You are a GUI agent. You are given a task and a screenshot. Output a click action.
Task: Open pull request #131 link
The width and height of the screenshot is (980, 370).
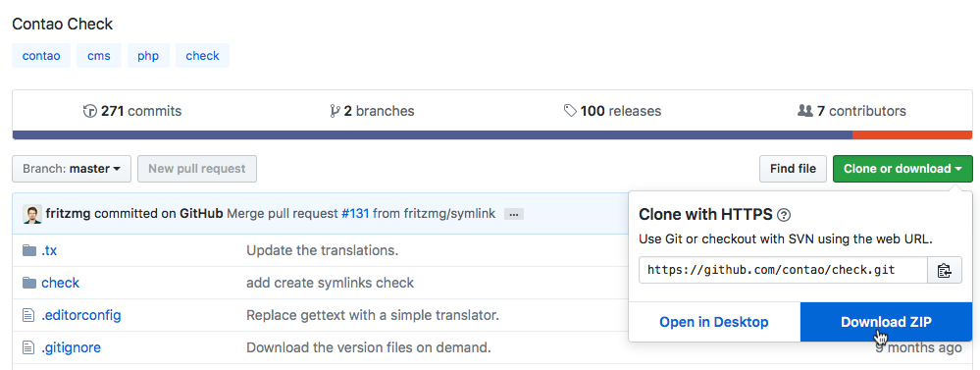(356, 214)
